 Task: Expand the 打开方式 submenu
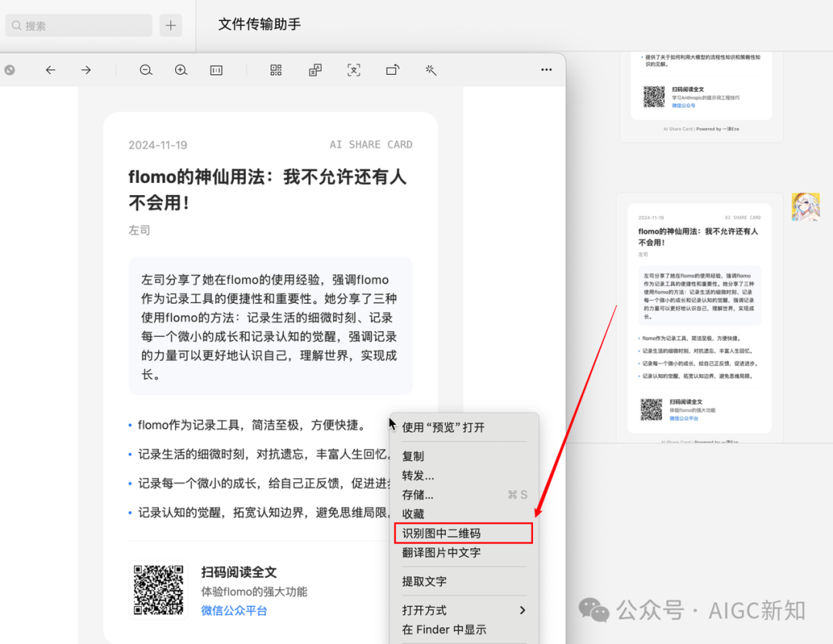464,610
